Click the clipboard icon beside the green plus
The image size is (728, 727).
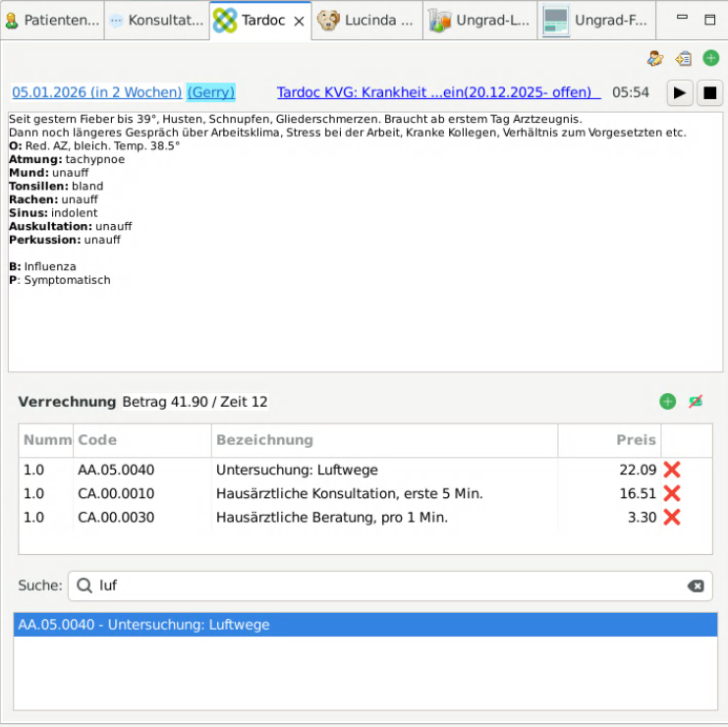click(x=684, y=59)
